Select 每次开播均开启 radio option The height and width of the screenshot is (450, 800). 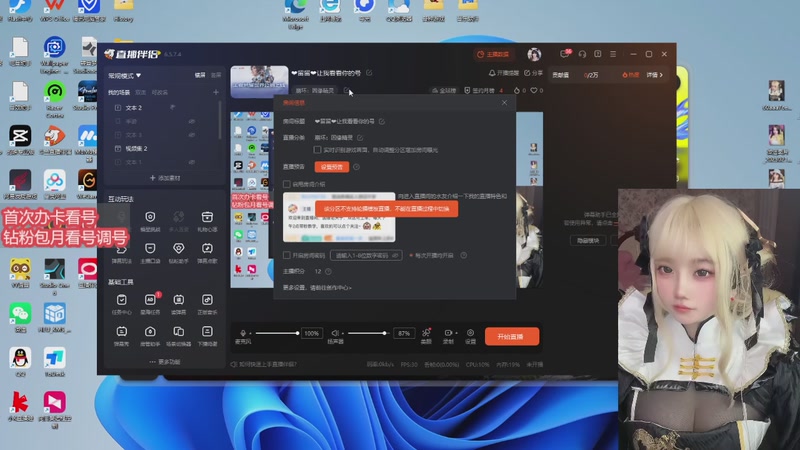pyautogui.click(x=411, y=255)
